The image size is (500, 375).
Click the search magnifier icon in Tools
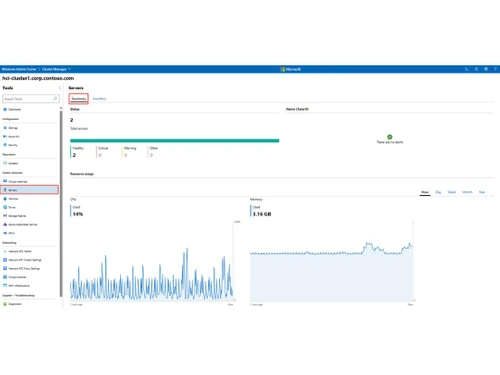pyautogui.click(x=55, y=99)
